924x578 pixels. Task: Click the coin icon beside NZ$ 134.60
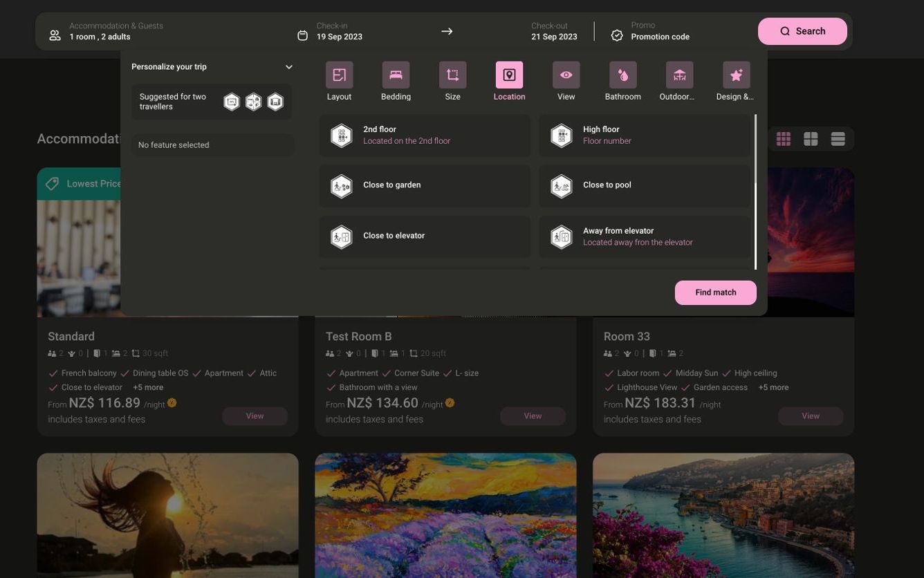[450, 402]
